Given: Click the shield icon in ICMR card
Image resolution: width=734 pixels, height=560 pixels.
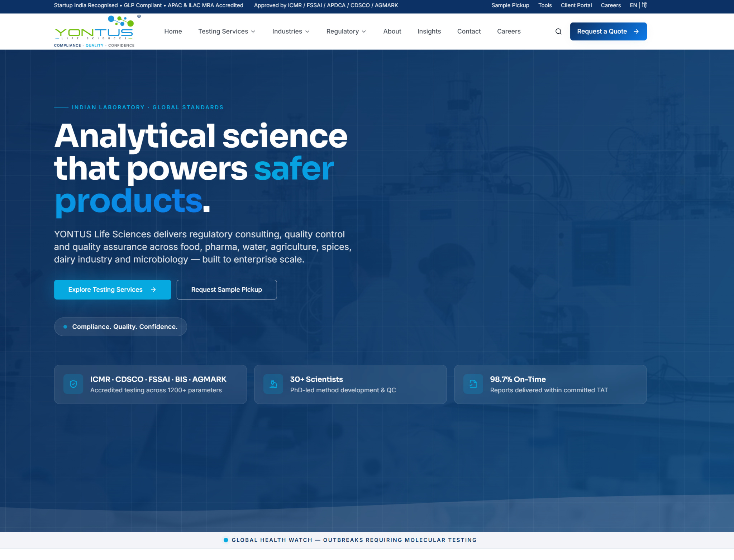Looking at the screenshot, I should pyautogui.click(x=73, y=384).
